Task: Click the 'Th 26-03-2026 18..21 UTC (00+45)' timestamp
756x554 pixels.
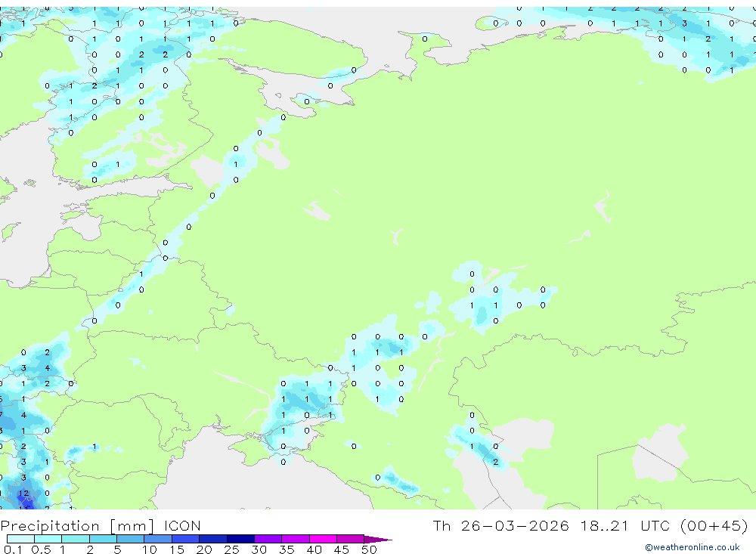Action: coord(590,525)
